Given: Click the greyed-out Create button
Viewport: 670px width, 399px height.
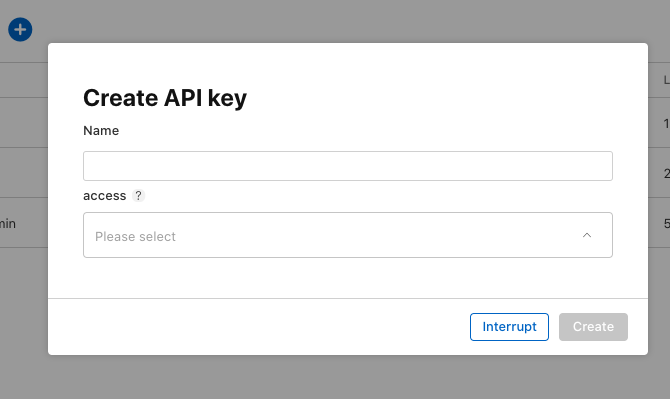Looking at the screenshot, I should pos(593,327).
